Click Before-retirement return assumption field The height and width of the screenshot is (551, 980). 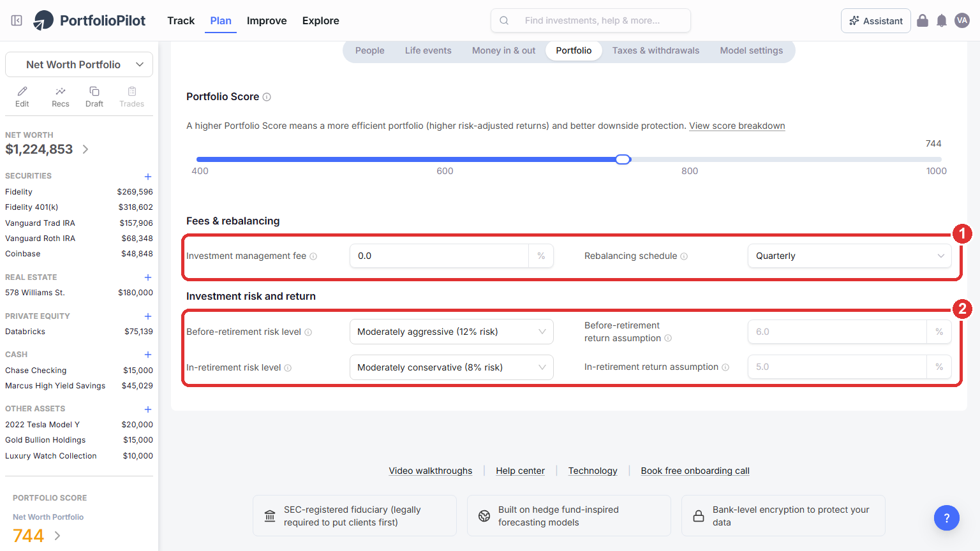click(x=837, y=332)
